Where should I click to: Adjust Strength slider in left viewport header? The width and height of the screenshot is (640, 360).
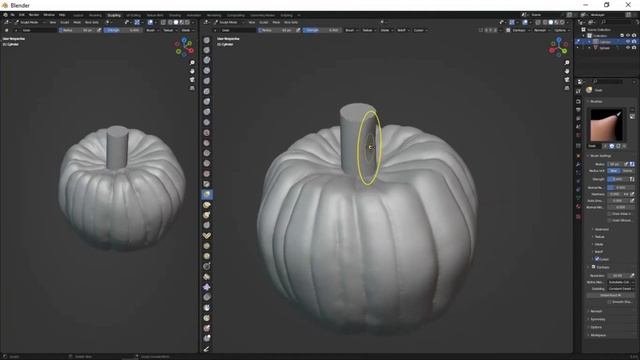tap(123, 30)
